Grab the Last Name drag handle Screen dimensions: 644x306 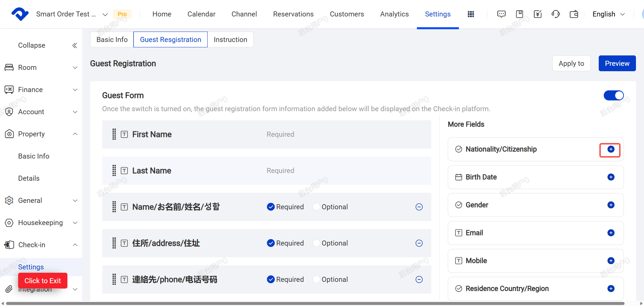coord(114,171)
